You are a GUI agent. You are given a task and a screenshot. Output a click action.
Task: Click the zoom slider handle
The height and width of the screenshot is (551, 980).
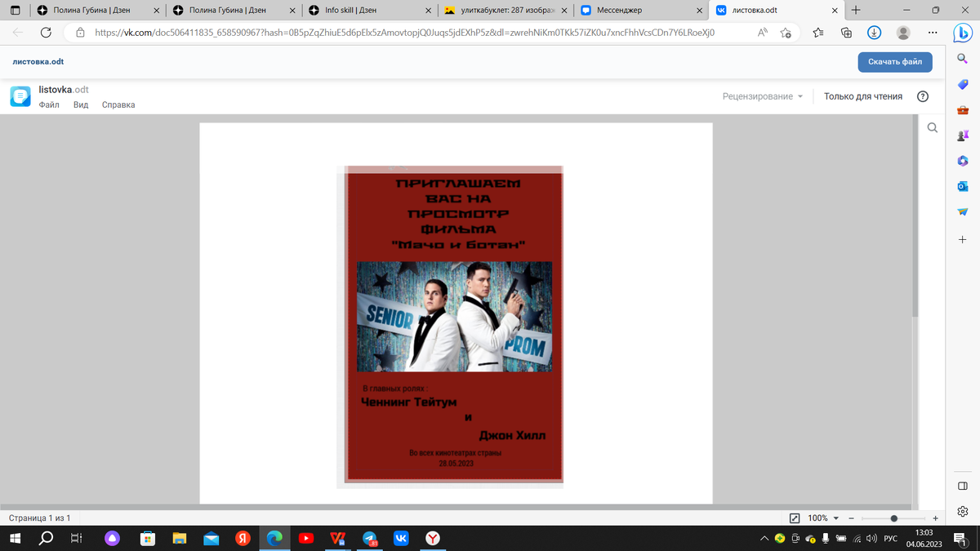(x=894, y=518)
